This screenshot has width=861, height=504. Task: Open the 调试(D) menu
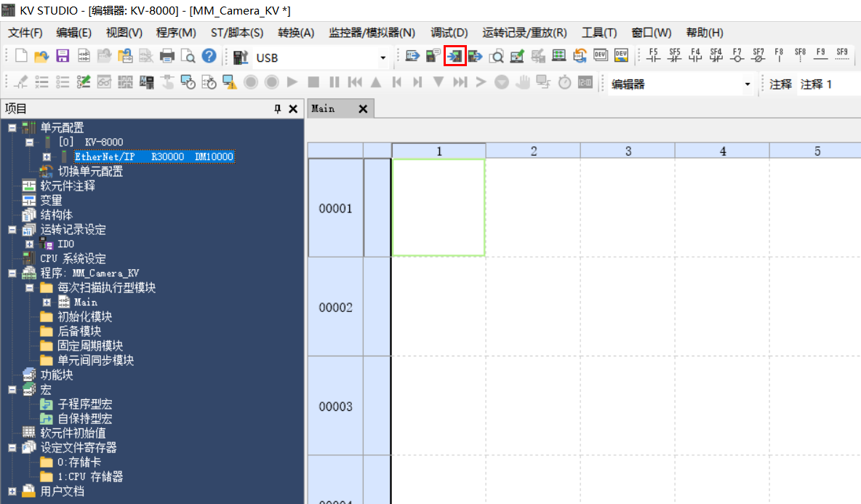click(449, 32)
